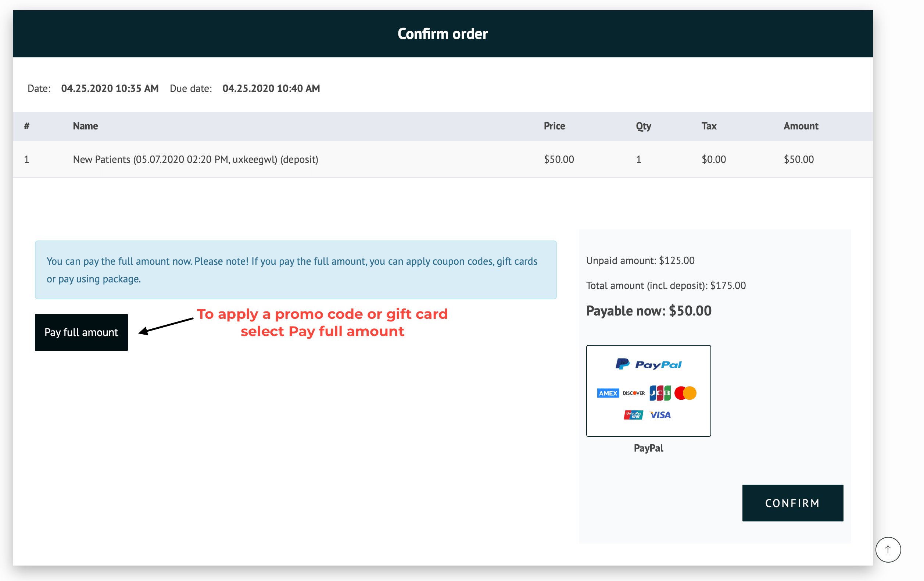
Task: Click the Mastercard icon
Action: point(685,392)
